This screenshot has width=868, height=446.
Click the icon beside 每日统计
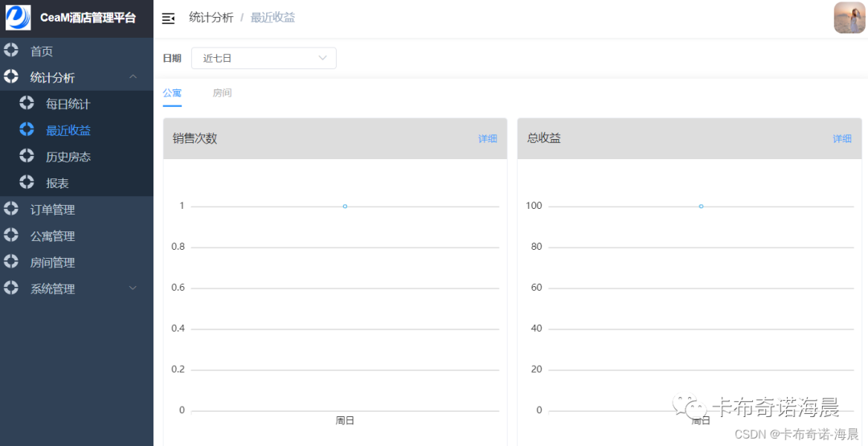pos(27,103)
